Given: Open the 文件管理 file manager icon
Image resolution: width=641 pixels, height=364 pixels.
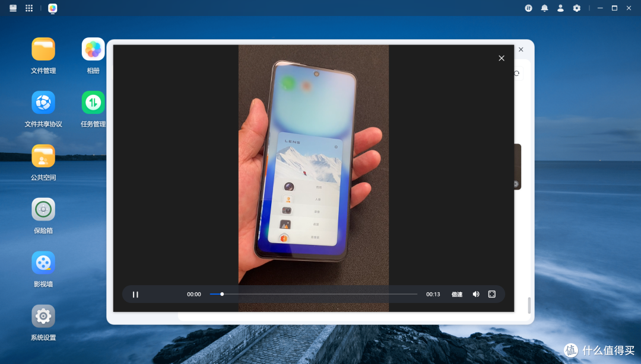Looking at the screenshot, I should (43, 49).
